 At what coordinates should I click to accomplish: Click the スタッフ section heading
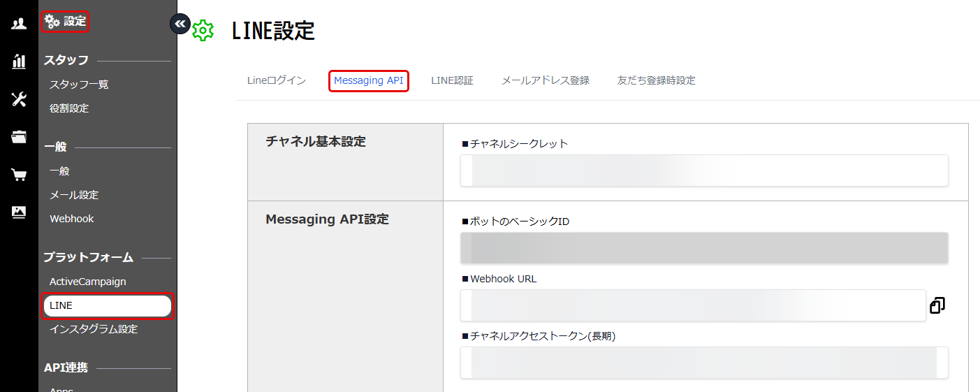click(x=66, y=60)
